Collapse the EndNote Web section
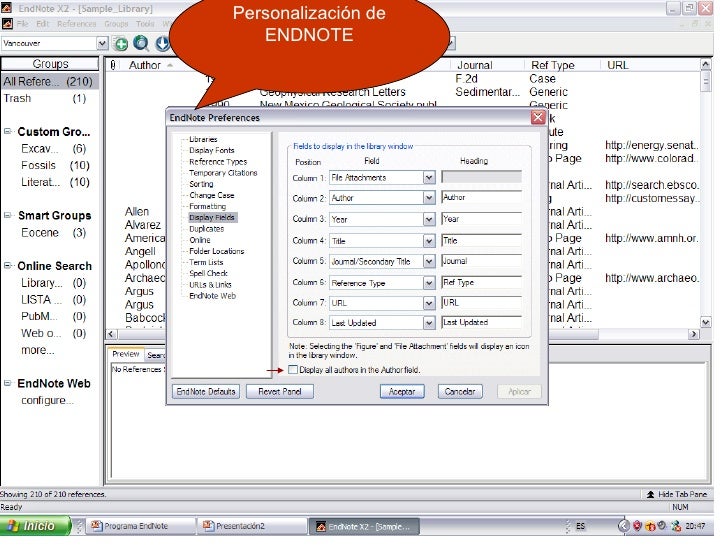 point(7,383)
